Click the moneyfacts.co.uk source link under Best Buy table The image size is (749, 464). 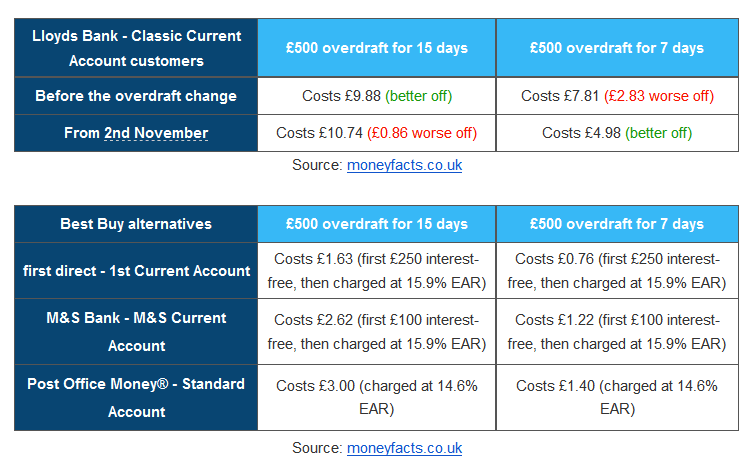pyautogui.click(x=404, y=448)
